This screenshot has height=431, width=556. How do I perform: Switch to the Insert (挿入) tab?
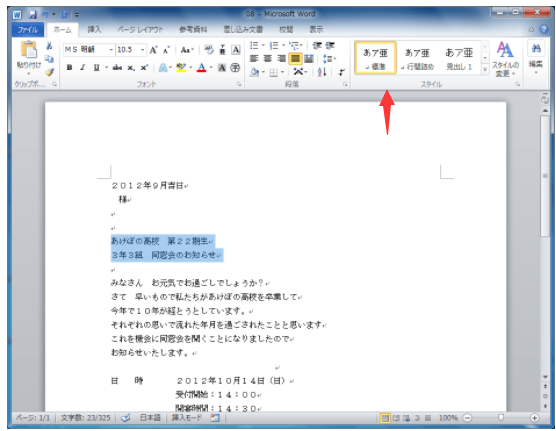click(94, 30)
